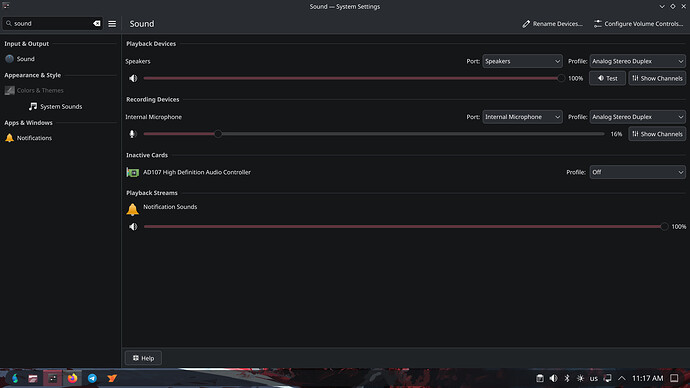Click the window menu icon in the title bar

[x=6, y=6]
